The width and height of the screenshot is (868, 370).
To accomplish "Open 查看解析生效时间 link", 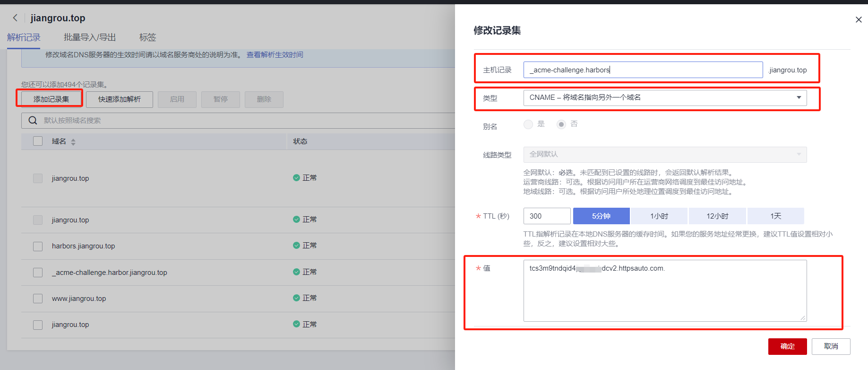I will (275, 55).
